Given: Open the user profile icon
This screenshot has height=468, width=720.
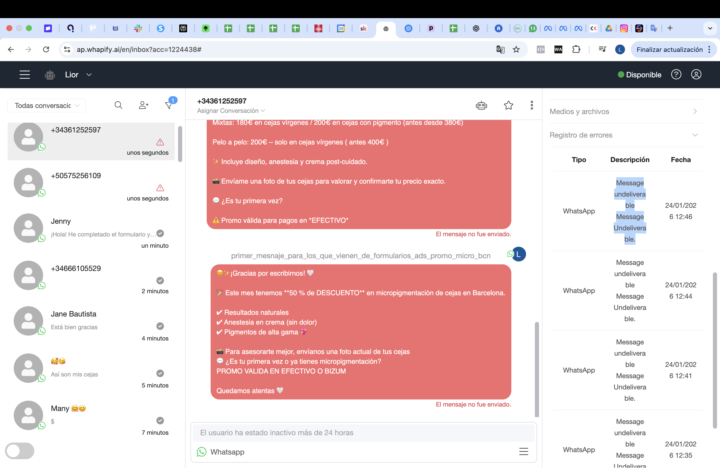Looking at the screenshot, I should point(696,74).
